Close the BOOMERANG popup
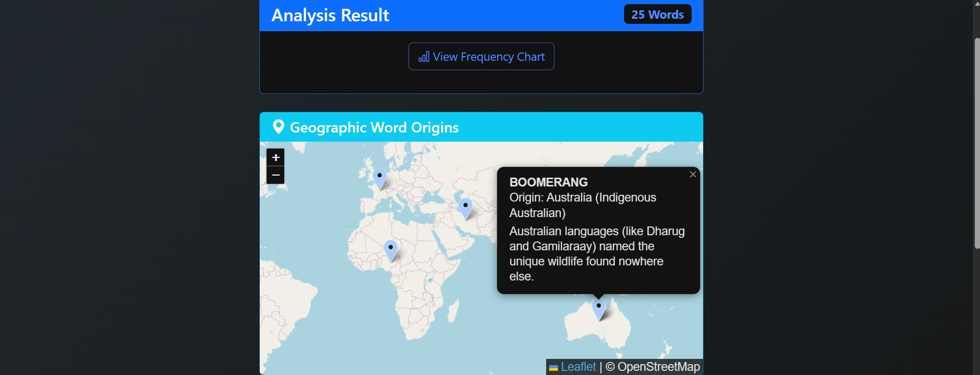980x375 pixels. point(693,175)
